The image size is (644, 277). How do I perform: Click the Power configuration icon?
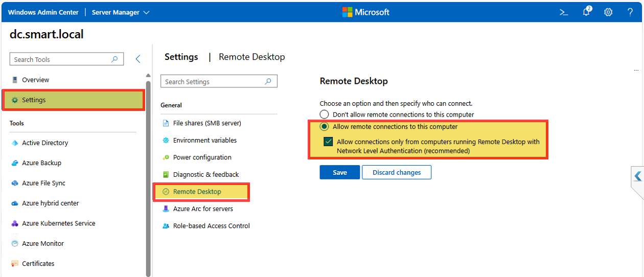[x=166, y=157]
